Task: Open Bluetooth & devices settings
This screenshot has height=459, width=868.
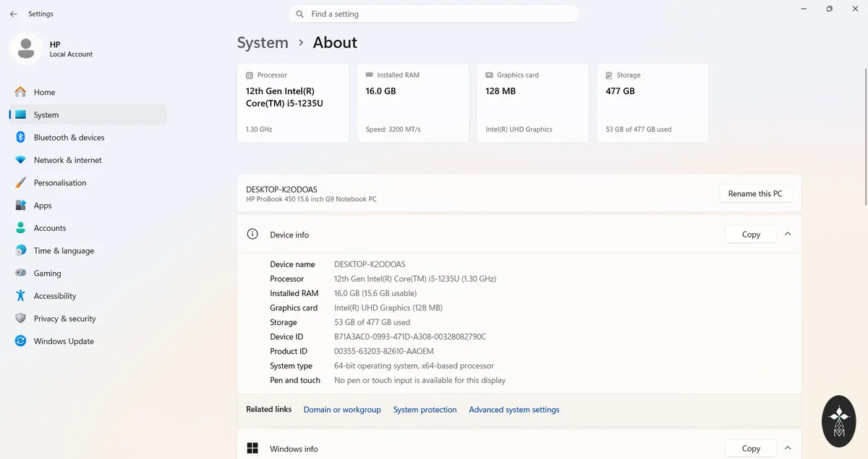Action: click(x=88, y=138)
